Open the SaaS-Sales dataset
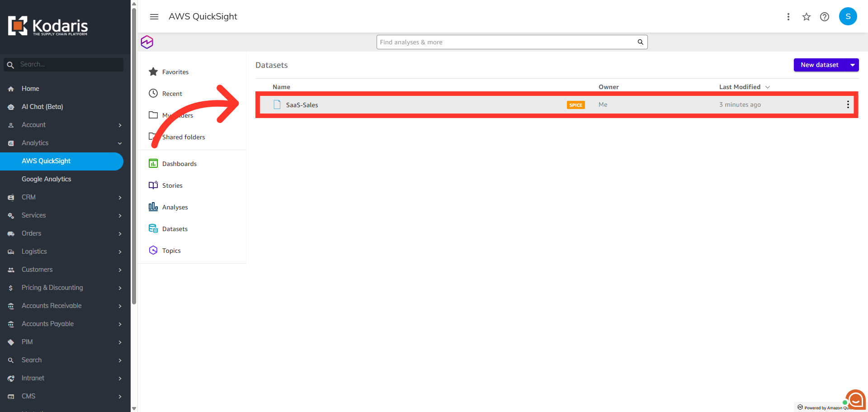The height and width of the screenshot is (412, 868). [302, 105]
